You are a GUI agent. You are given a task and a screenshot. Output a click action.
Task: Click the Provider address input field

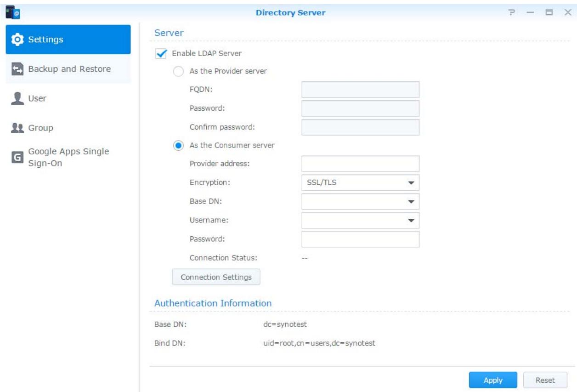[361, 164]
